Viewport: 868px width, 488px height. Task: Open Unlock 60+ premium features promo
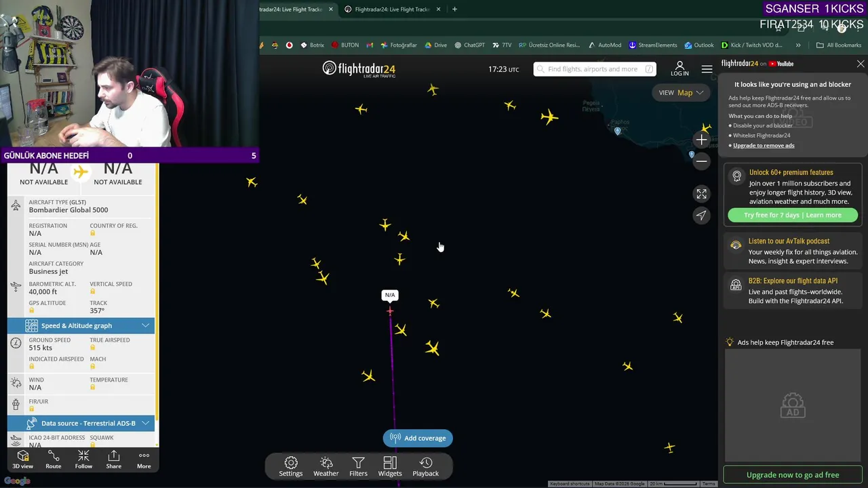791,172
